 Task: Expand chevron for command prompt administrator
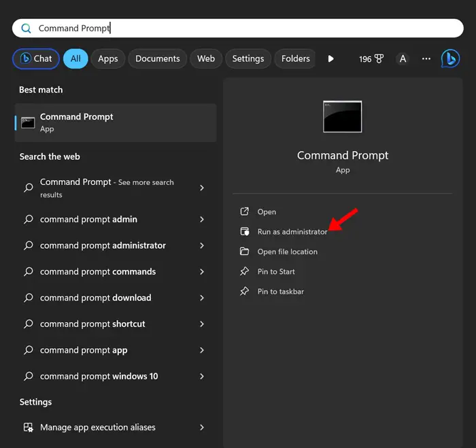202,245
